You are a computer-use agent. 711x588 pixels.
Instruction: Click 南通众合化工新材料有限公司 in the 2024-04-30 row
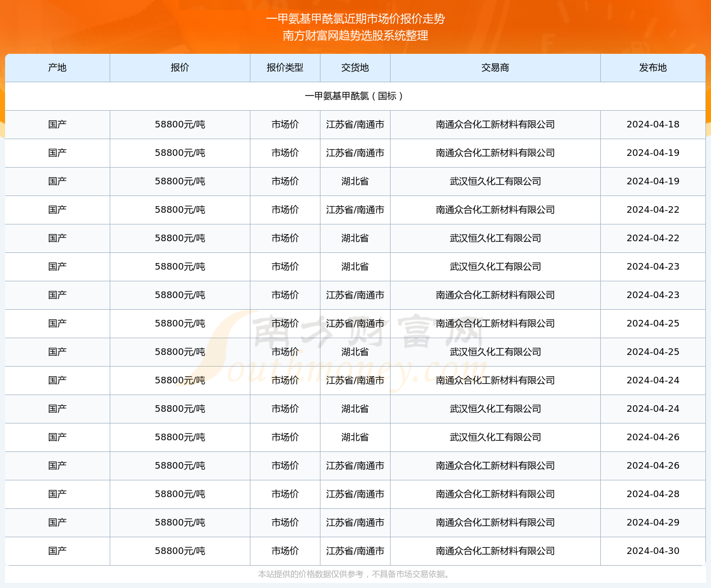point(495,551)
